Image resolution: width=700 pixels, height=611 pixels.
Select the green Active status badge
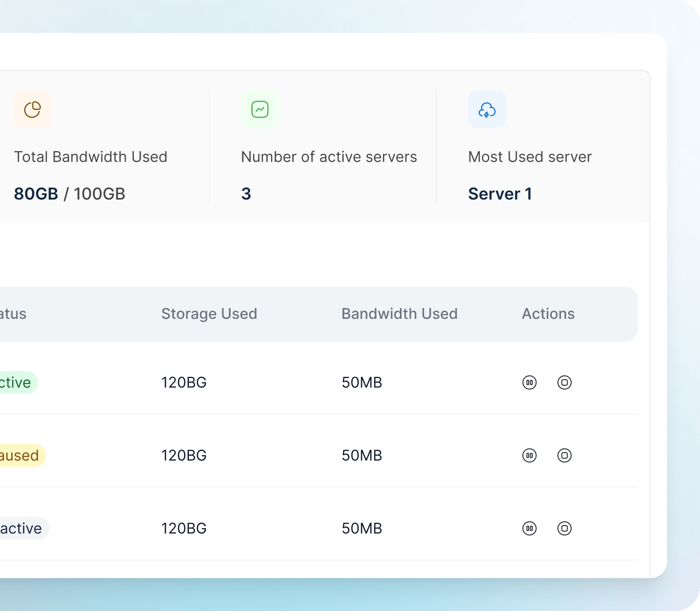[x=16, y=383]
